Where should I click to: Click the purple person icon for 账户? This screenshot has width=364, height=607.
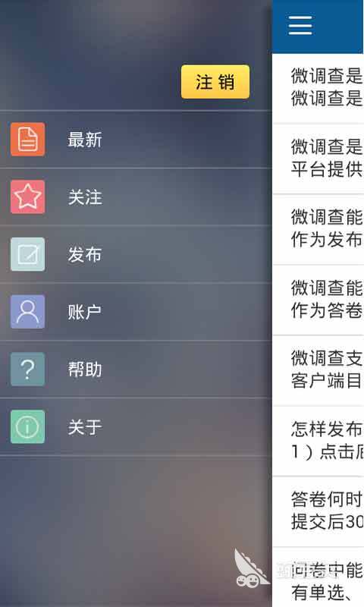[27, 312]
